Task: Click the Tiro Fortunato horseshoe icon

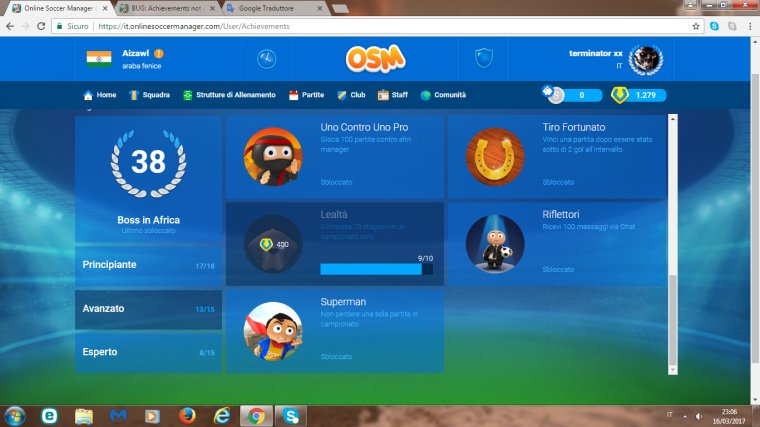Action: click(x=495, y=157)
